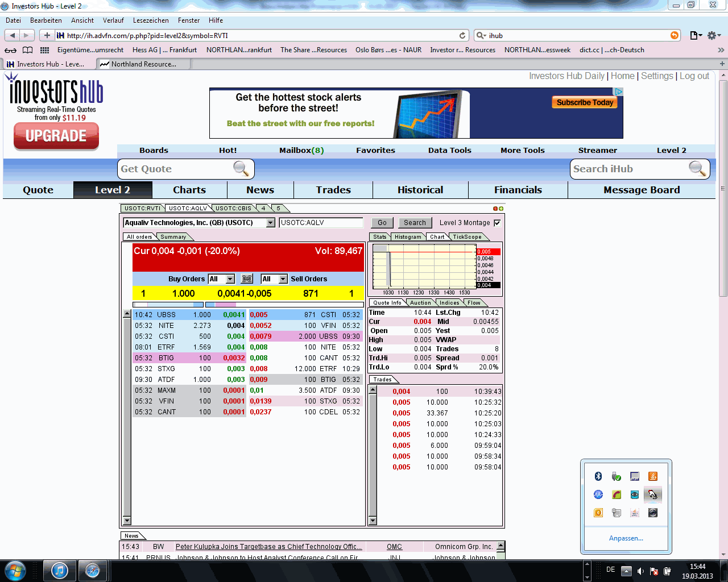Click the blue waveform tray icon
Viewport: 728px width, 582px height.
pyautogui.click(x=598, y=494)
